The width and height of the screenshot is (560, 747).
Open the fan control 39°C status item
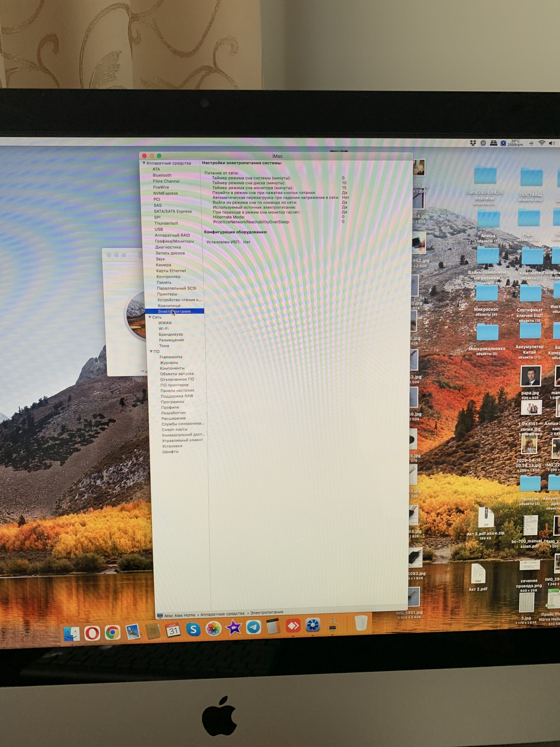click(x=512, y=143)
